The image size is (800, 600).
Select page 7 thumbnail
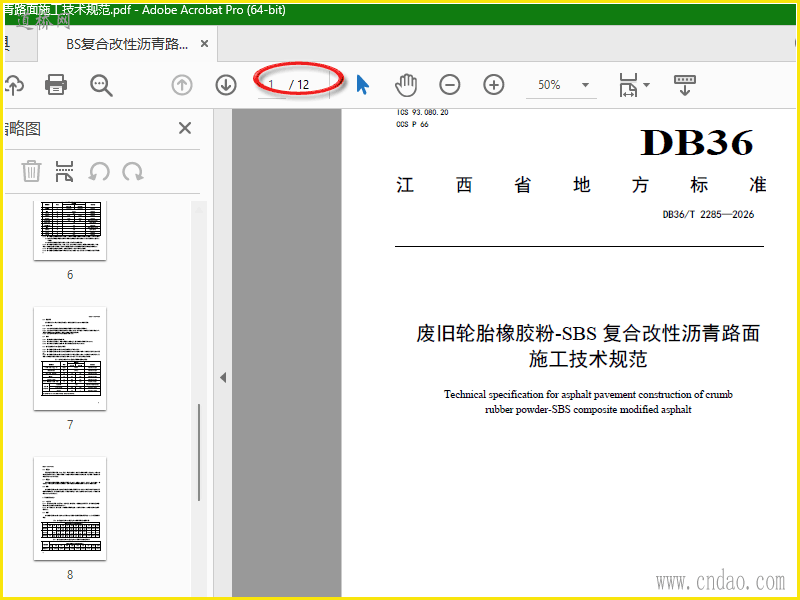pos(70,358)
